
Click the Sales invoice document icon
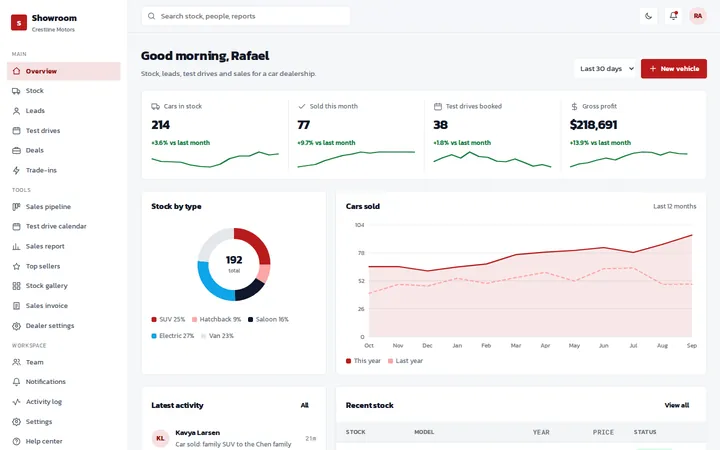(17, 306)
